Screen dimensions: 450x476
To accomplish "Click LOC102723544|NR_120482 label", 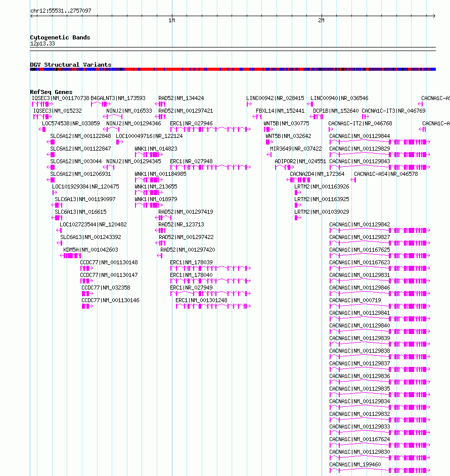I will tap(93, 225).
